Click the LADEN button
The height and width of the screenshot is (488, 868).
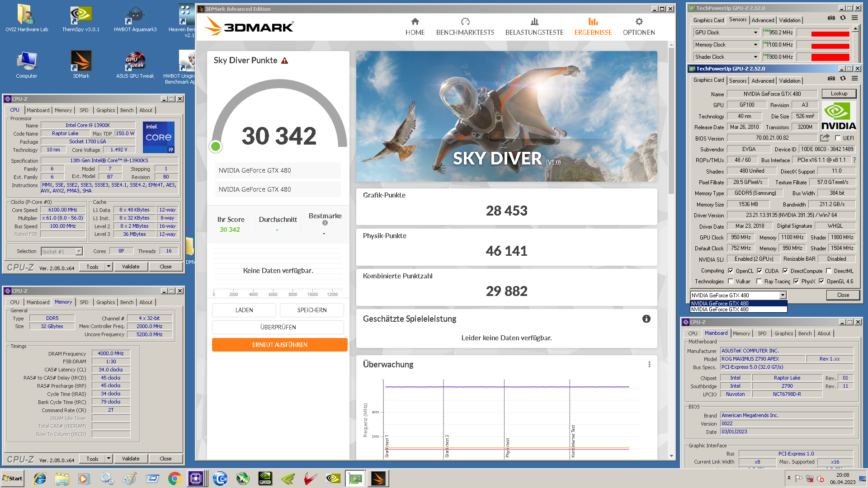tap(244, 310)
